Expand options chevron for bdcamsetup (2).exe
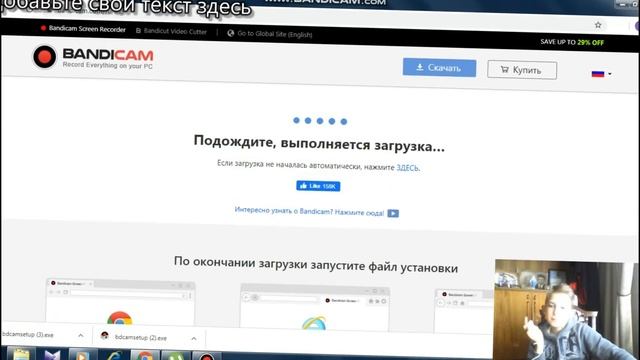The image size is (640, 360). (194, 338)
